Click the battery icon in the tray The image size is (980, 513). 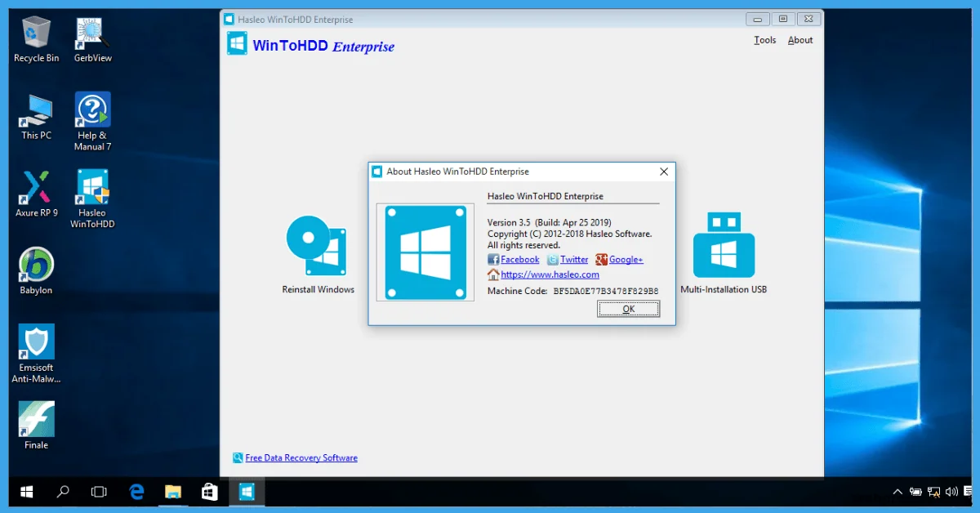point(915,492)
